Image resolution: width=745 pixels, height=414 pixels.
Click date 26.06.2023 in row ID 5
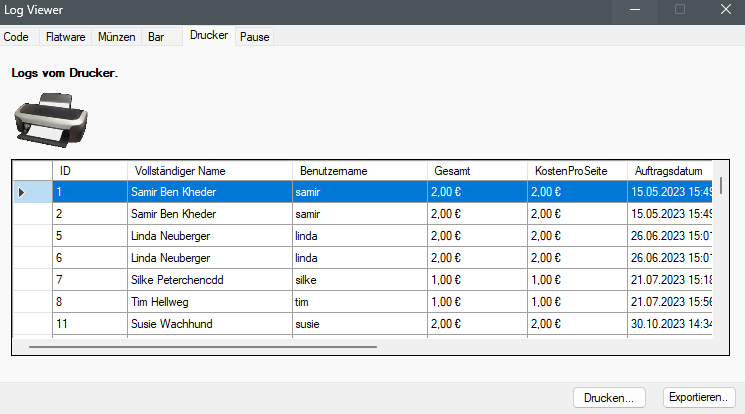click(670, 236)
